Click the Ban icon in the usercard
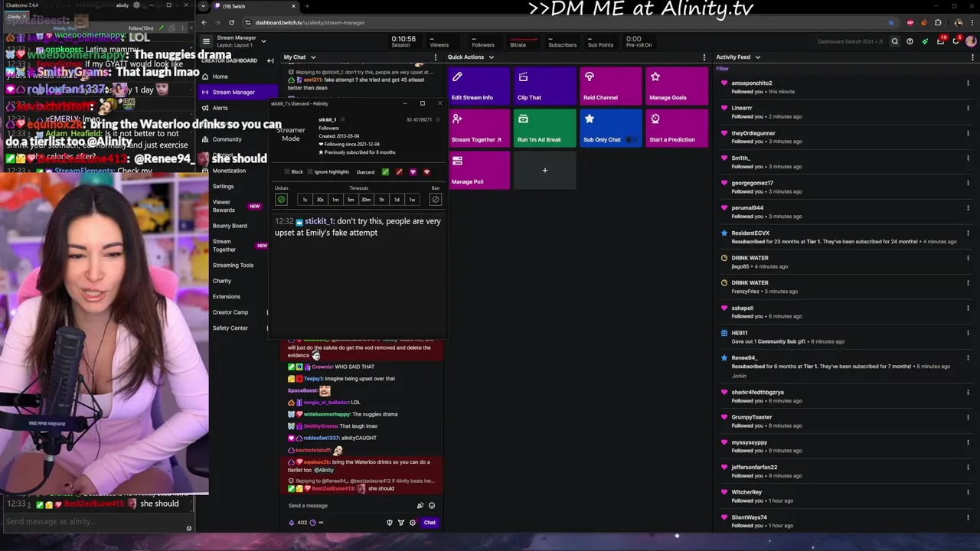This screenshot has height=551, width=980. pyautogui.click(x=435, y=200)
